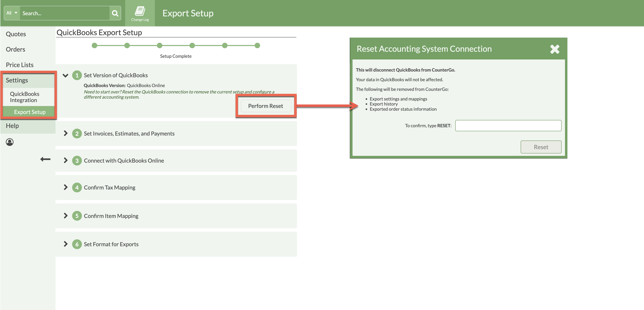This screenshot has width=644, height=310.
Task: Click the last progress tracker dot
Action: point(257,46)
